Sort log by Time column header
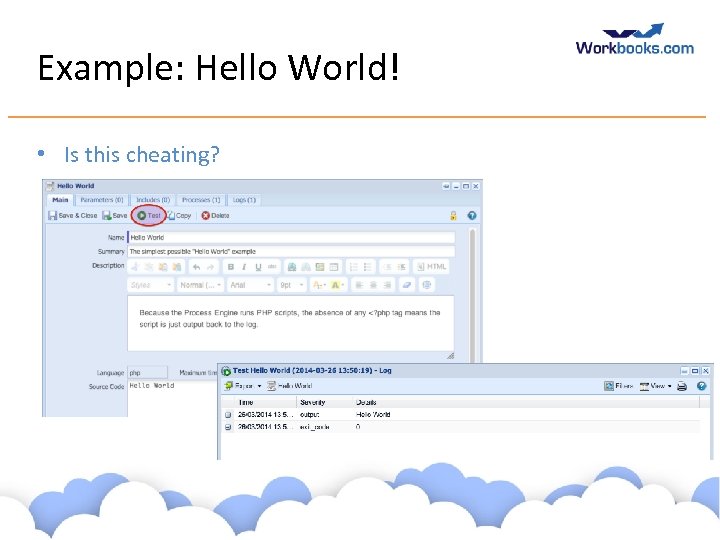 click(x=264, y=402)
